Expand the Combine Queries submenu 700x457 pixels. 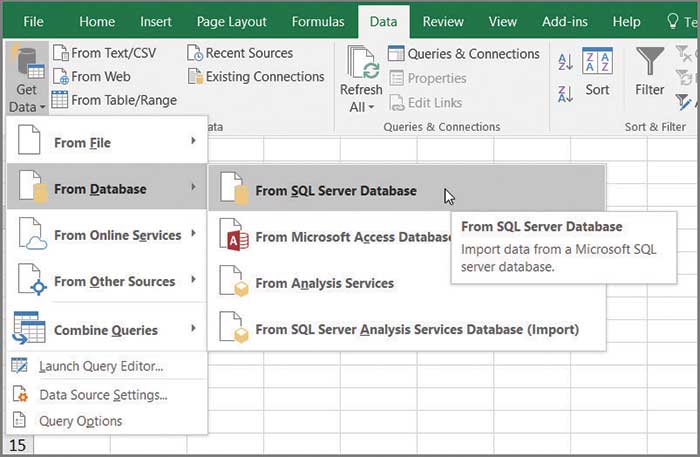[106, 330]
